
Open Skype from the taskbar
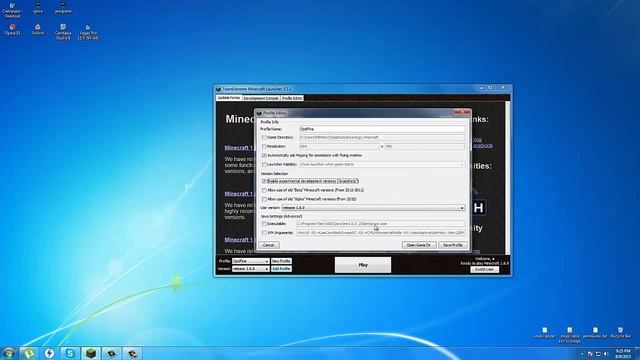coord(70,353)
